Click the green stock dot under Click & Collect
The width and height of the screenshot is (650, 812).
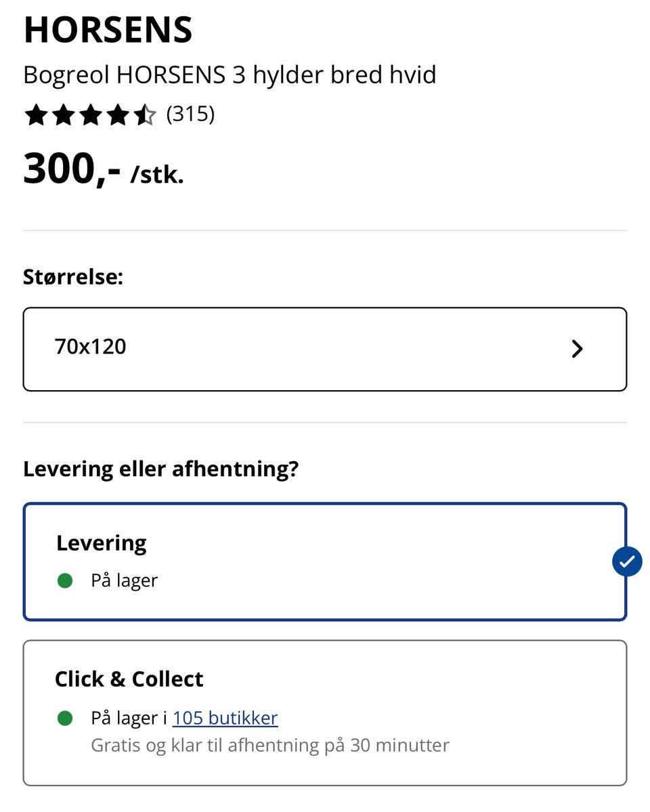(65, 719)
